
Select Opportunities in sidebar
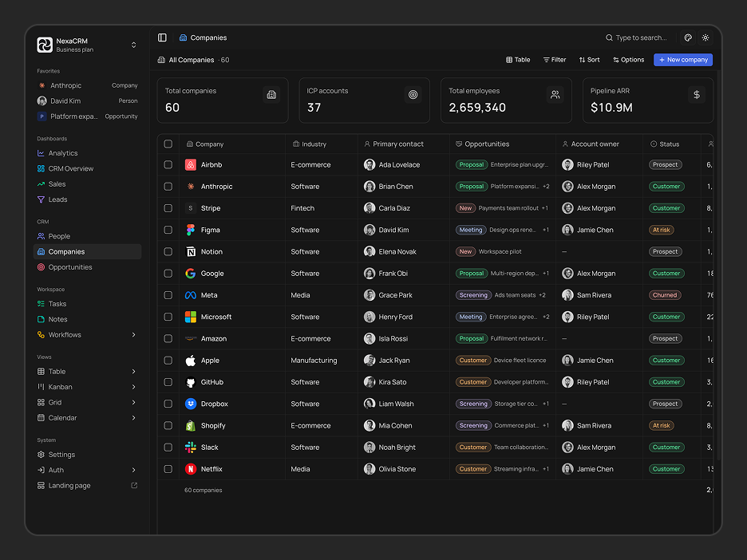pyautogui.click(x=87, y=267)
